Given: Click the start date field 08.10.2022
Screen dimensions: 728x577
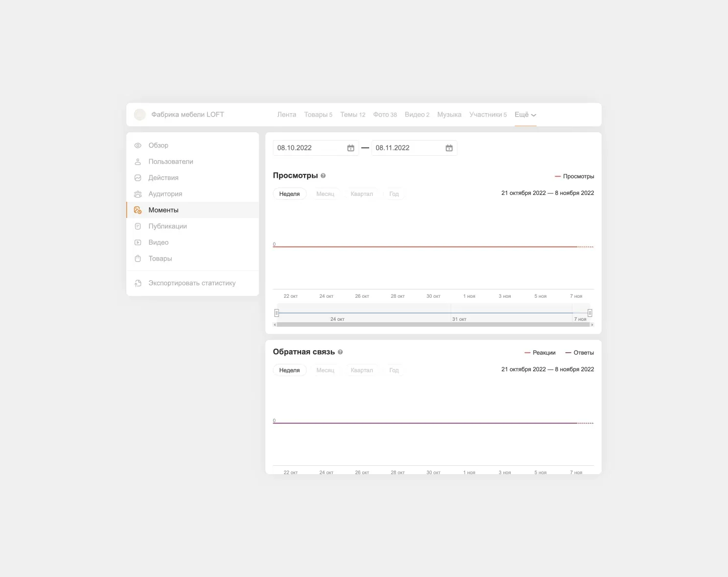Looking at the screenshot, I should click(x=309, y=148).
